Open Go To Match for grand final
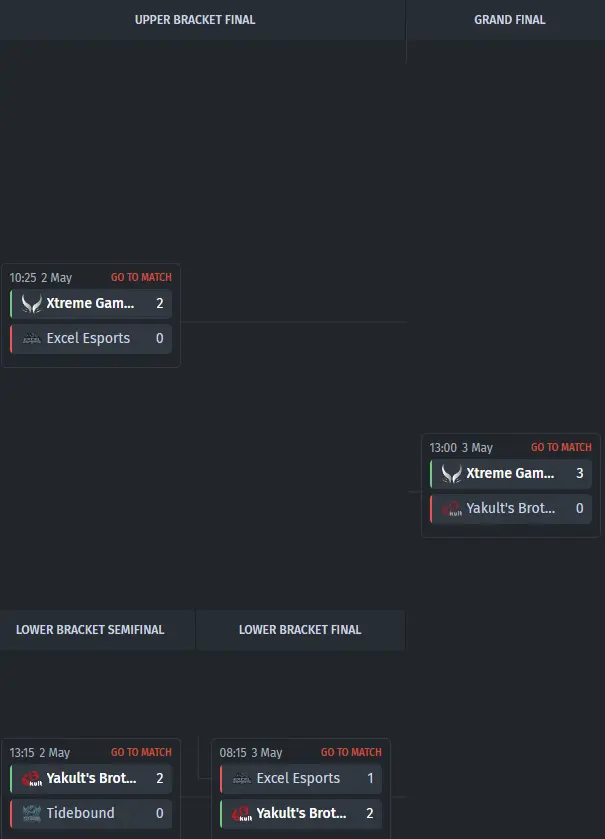This screenshot has width=605, height=839. point(561,447)
